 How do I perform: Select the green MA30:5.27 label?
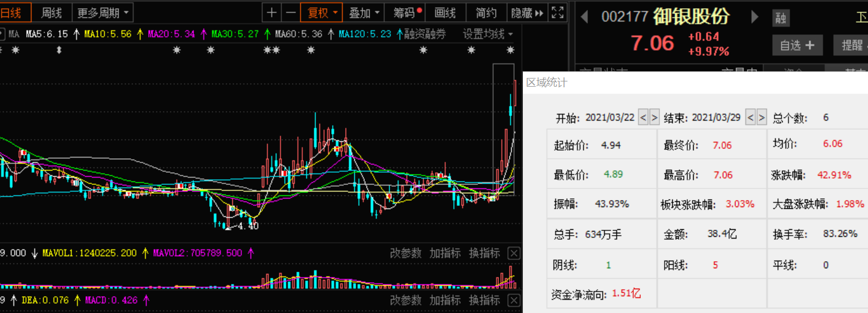click(235, 34)
